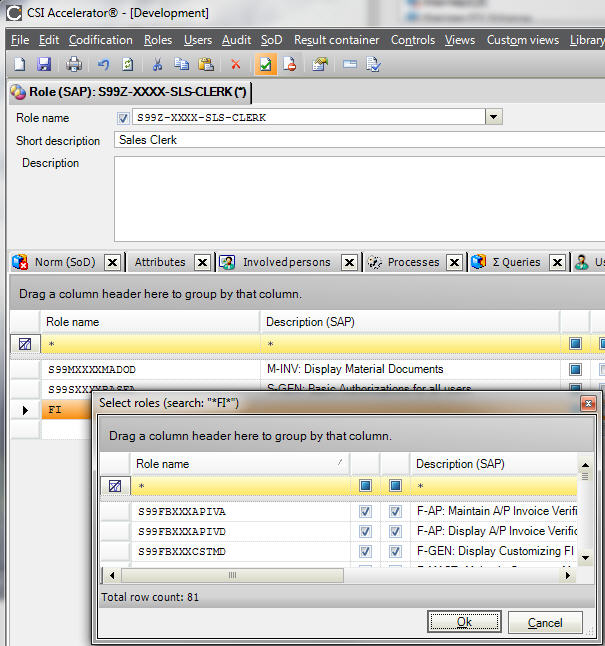Click the filter icon in main grid
The height and width of the screenshot is (646, 605).
click(25, 344)
